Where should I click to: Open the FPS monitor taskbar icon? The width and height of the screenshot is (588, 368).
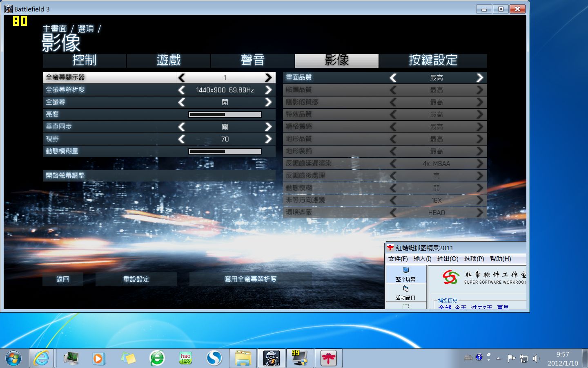pos(300,359)
